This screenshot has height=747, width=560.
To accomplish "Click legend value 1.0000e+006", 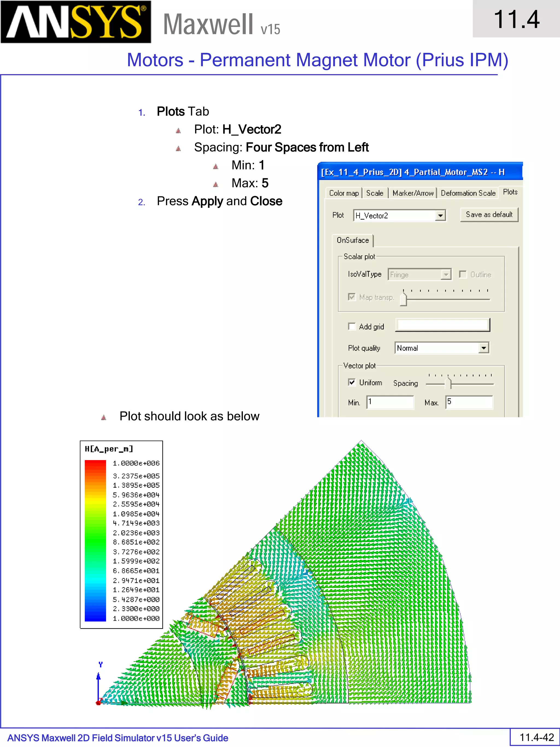I will (136, 463).
